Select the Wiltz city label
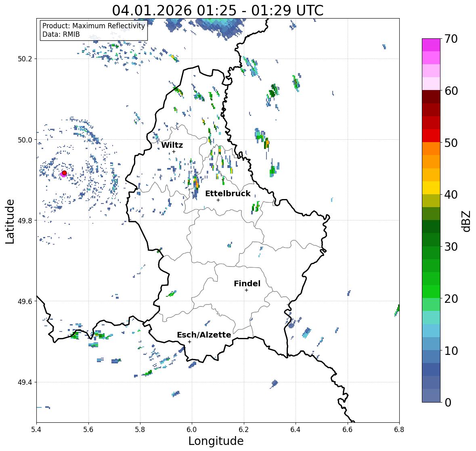The image size is (476, 451). point(172,145)
